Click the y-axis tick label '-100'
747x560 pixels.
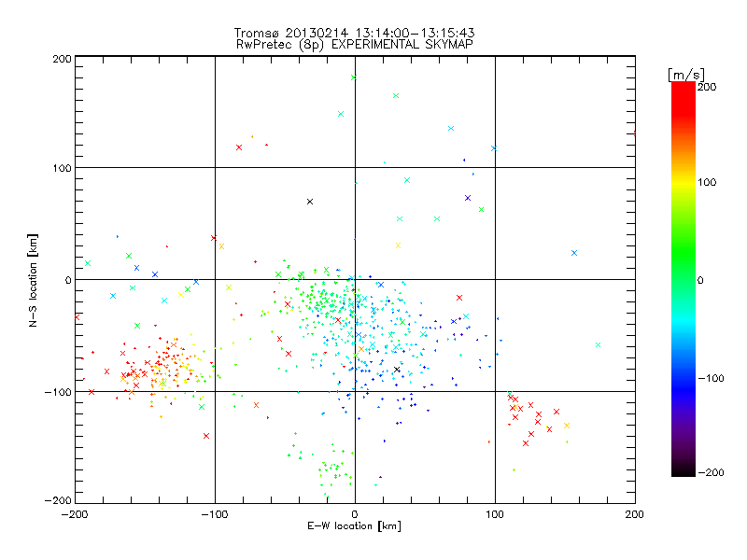pos(58,392)
